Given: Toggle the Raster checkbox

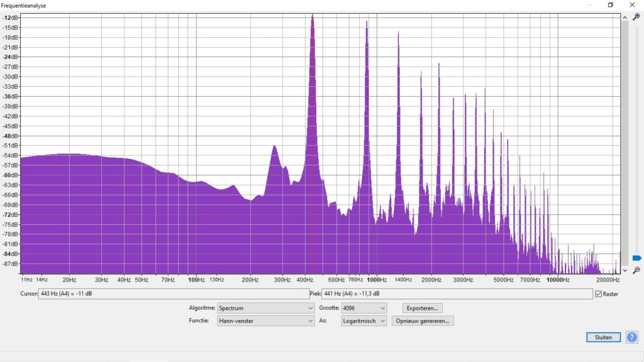Looking at the screenshot, I should coord(598,294).
